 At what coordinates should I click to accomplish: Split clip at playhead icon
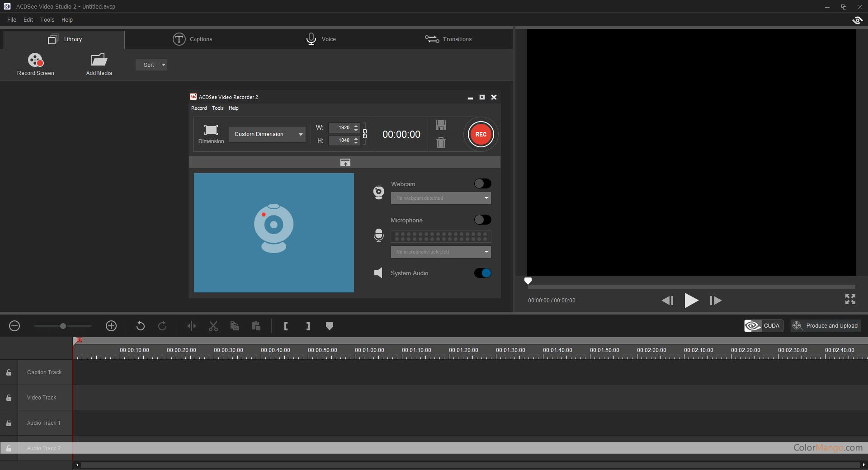192,326
